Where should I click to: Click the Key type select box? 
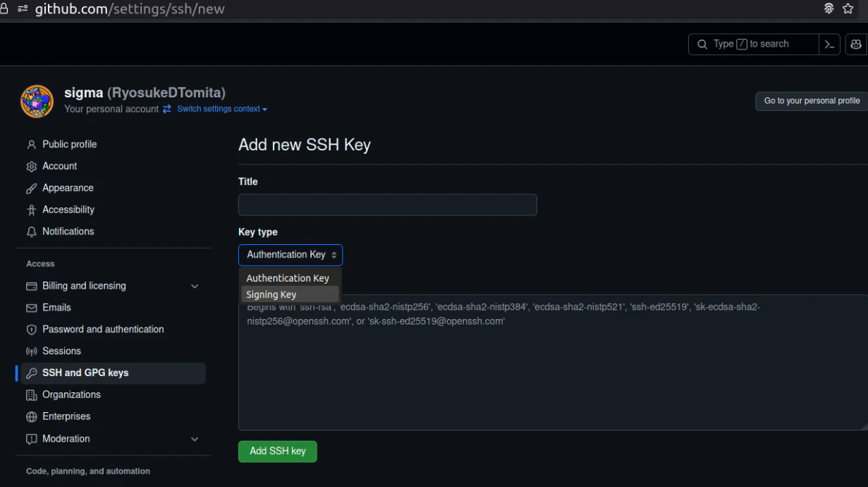[291, 255]
